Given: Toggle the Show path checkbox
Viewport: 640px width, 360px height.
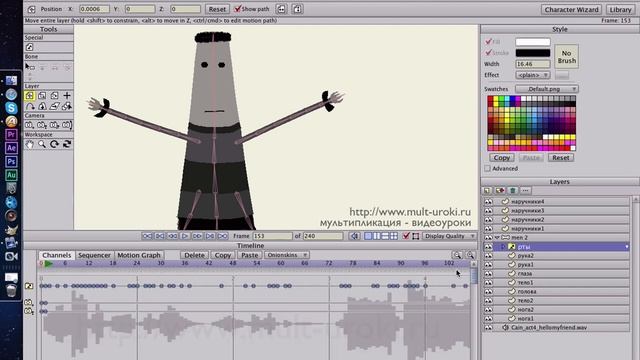Looking at the screenshot, I should 237,9.
